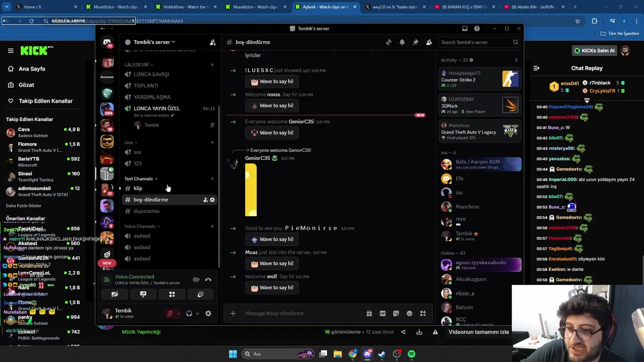Open Discord inbox icon in title bar

pos(465,29)
